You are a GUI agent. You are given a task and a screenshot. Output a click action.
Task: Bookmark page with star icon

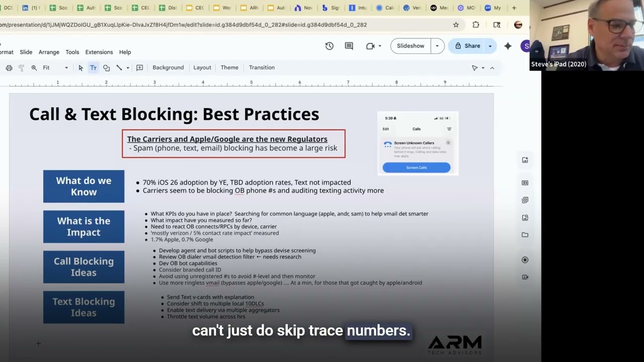[x=456, y=25]
